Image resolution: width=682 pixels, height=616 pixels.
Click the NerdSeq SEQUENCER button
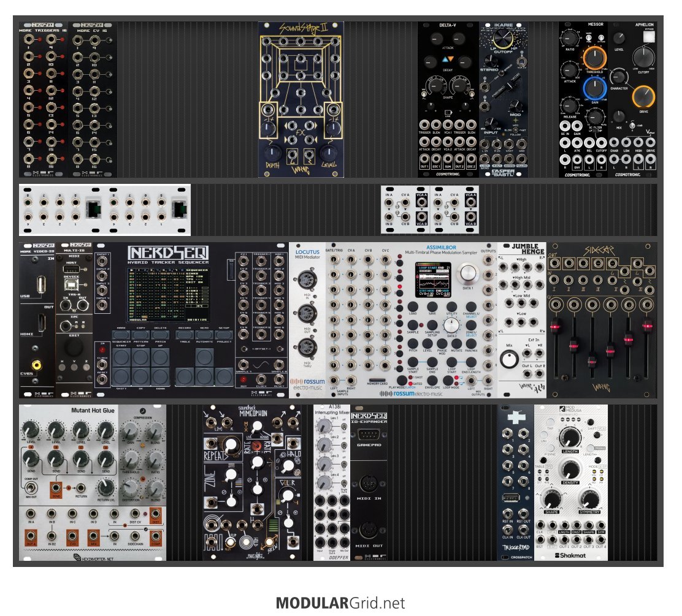[121, 335]
